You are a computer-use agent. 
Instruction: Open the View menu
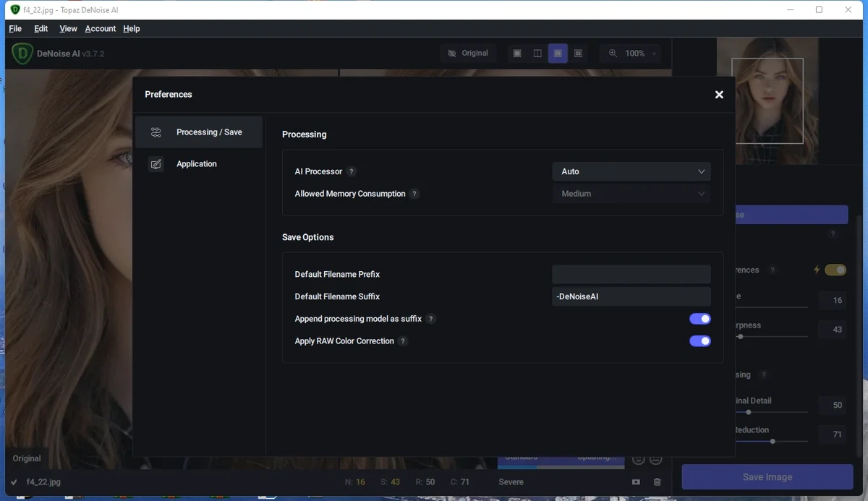pyautogui.click(x=68, y=29)
